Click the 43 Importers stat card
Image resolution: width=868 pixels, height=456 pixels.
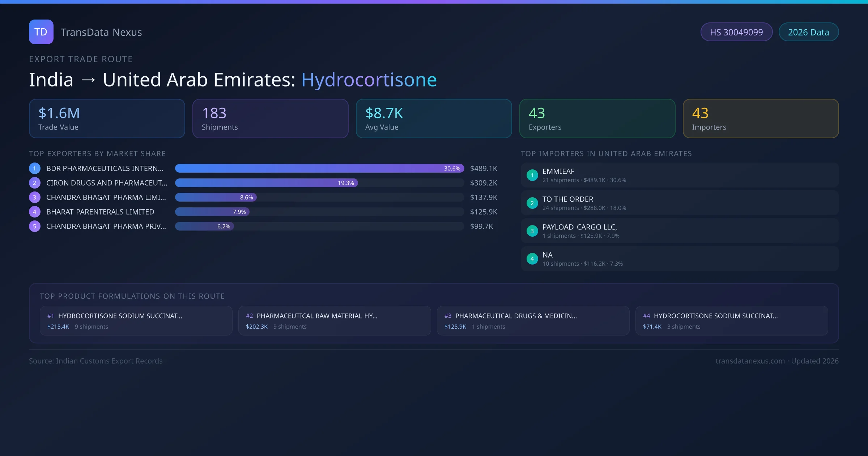tap(760, 118)
